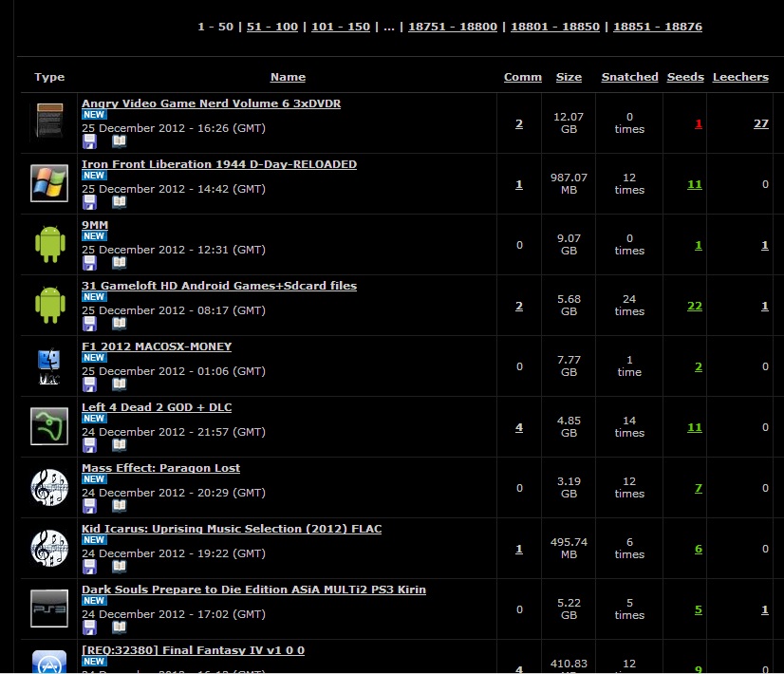Click the 7 seeds count for Mass Effect
Screen dimensions: 784x674
pos(699,488)
